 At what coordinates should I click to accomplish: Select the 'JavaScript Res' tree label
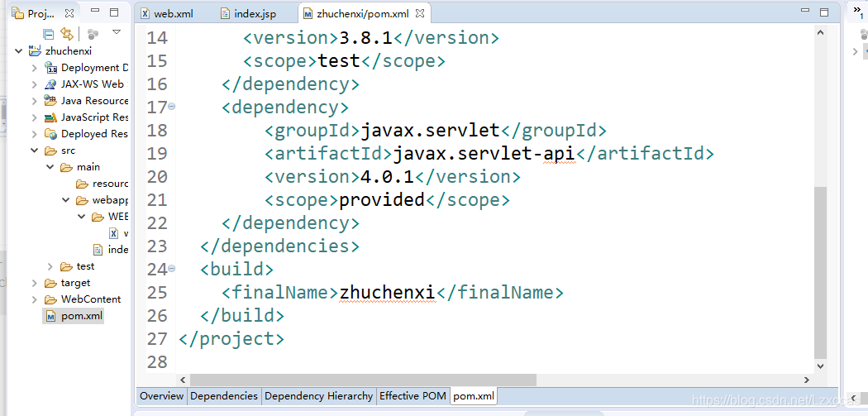tap(95, 117)
